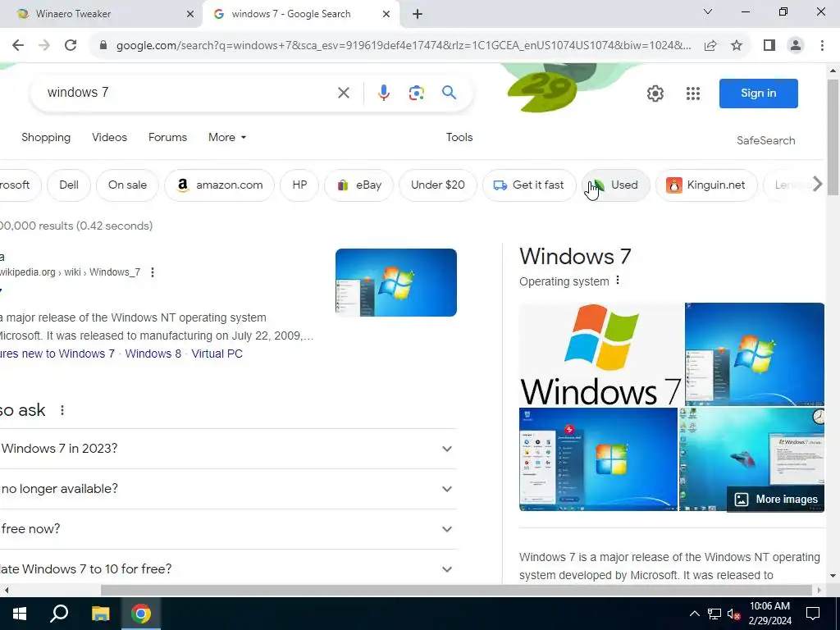Screen dimensions: 840x630
Task: Reload the Google search page
Action: 71,46
